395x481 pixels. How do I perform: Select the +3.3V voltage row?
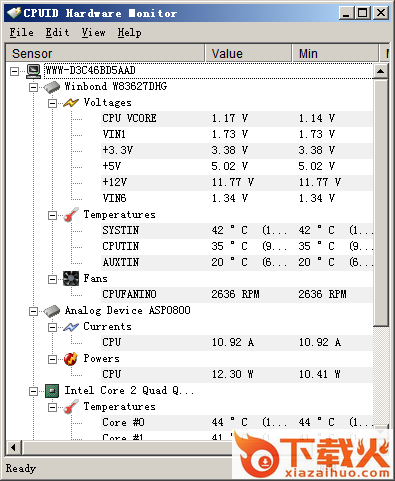[x=237, y=150]
